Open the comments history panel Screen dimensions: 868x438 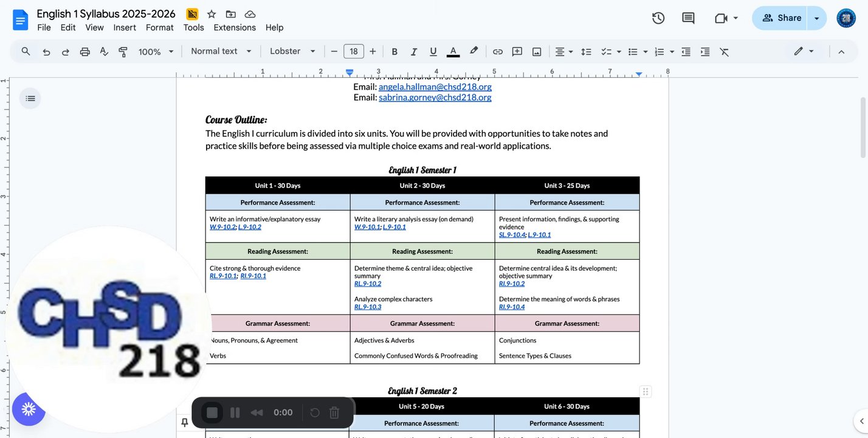pos(688,18)
